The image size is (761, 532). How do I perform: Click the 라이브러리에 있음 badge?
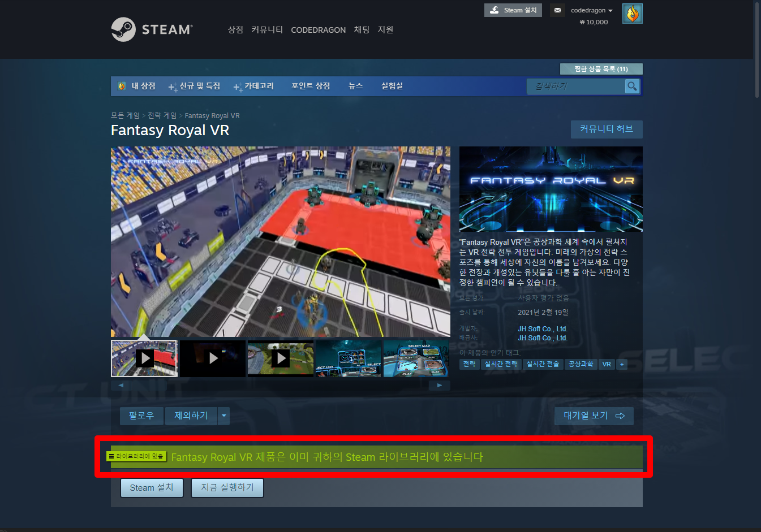tap(136, 456)
